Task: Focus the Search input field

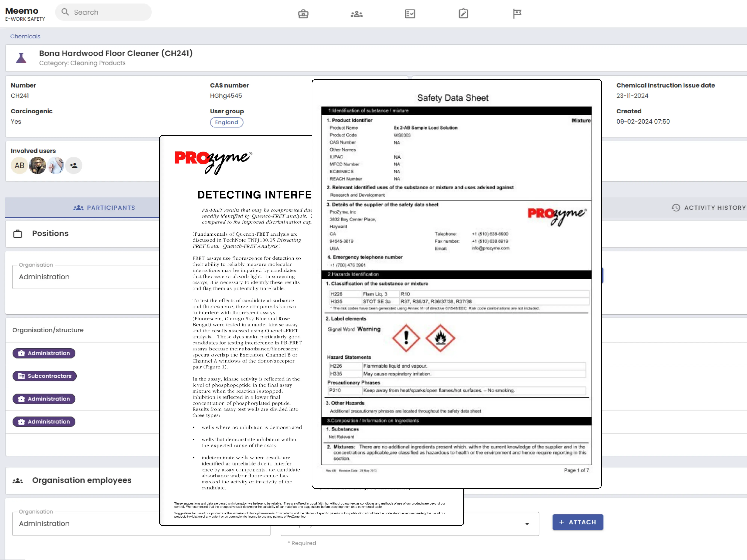Action: [x=108, y=12]
